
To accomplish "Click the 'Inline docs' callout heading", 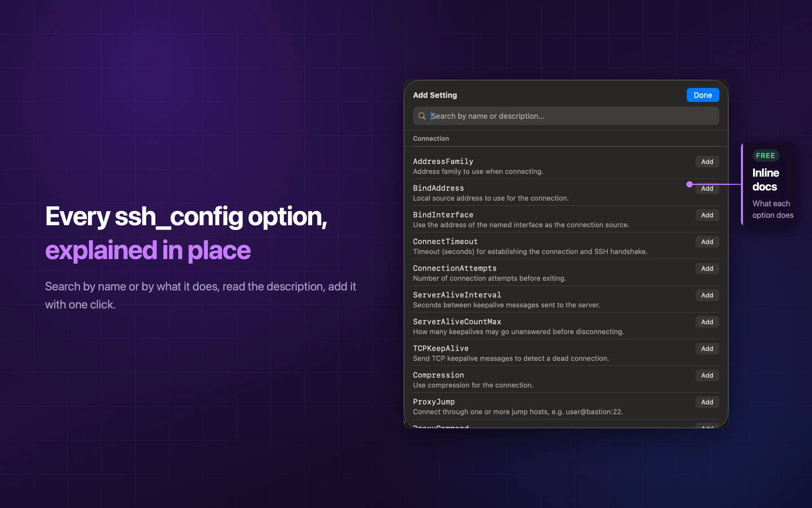I will click(765, 180).
